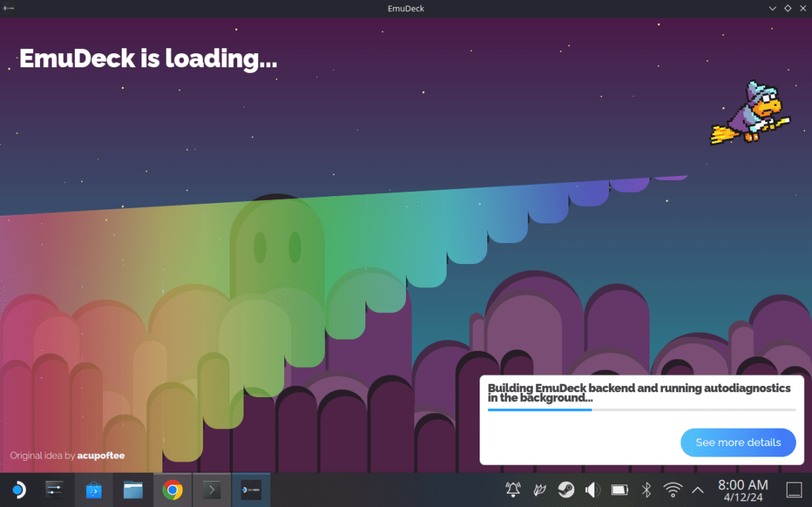Open System Settings from taskbar
The image size is (812, 507).
tap(55, 490)
